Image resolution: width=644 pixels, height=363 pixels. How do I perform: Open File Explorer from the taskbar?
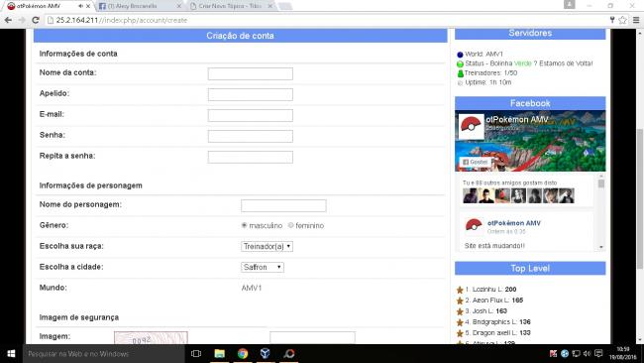click(219, 353)
